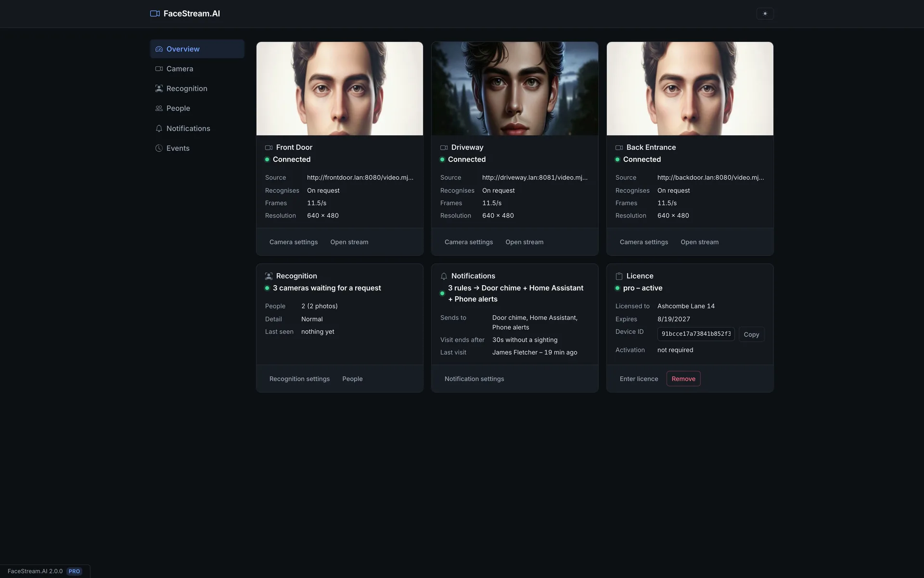This screenshot has width=924, height=578.
Task: Click 'nothing yet' last seen value
Action: click(x=318, y=332)
